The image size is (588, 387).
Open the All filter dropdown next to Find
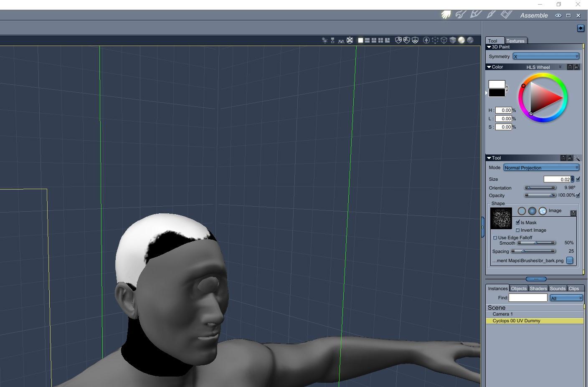[566, 298]
